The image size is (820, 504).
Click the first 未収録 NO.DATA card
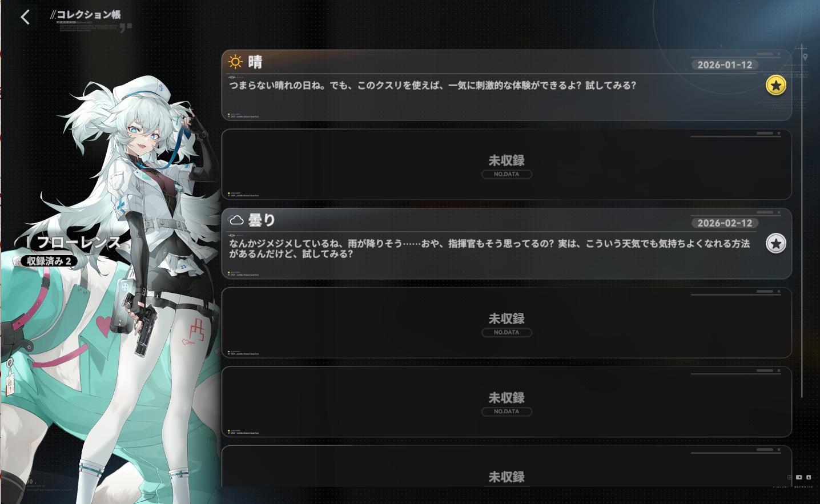click(507, 164)
